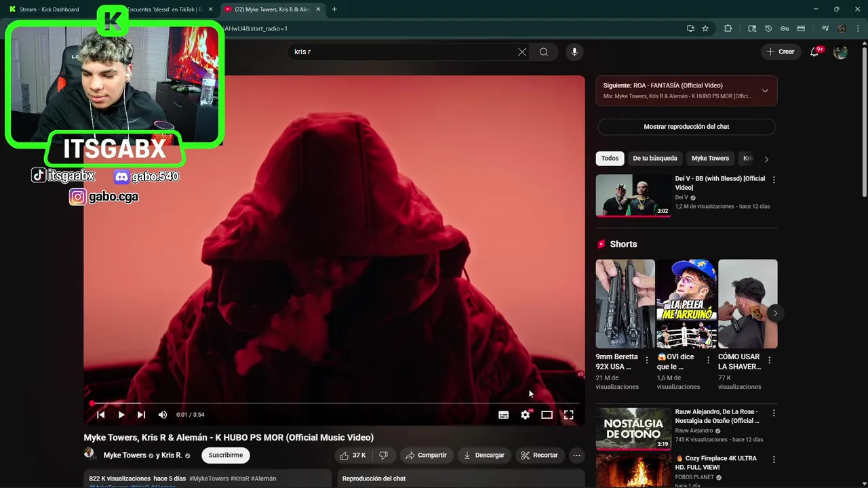Skip to next video in player
This screenshot has height=488, width=868.
coord(141,415)
